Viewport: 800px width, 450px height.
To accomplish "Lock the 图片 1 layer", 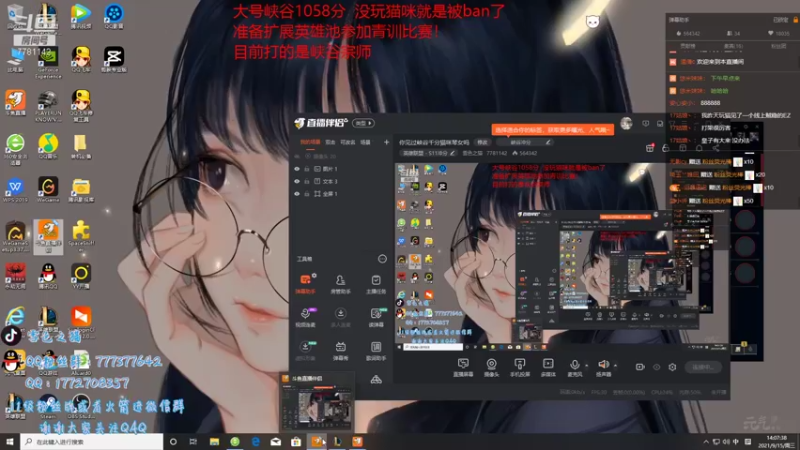I will click(307, 169).
